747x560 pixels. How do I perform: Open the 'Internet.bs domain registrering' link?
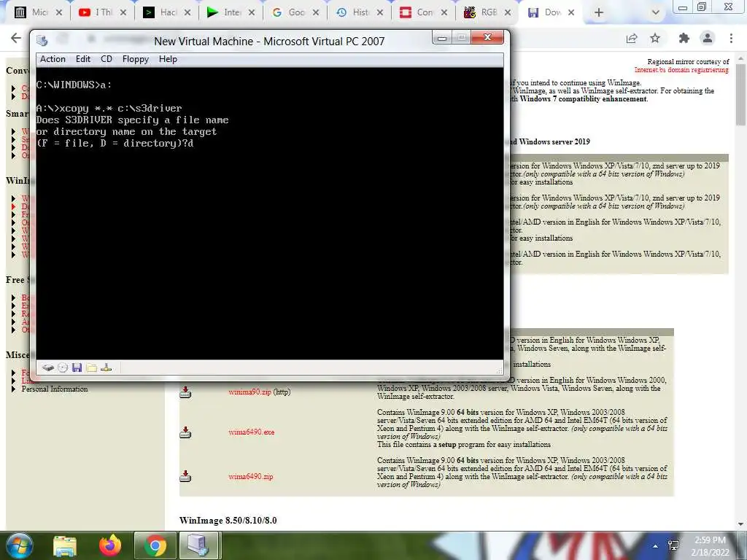pos(681,70)
